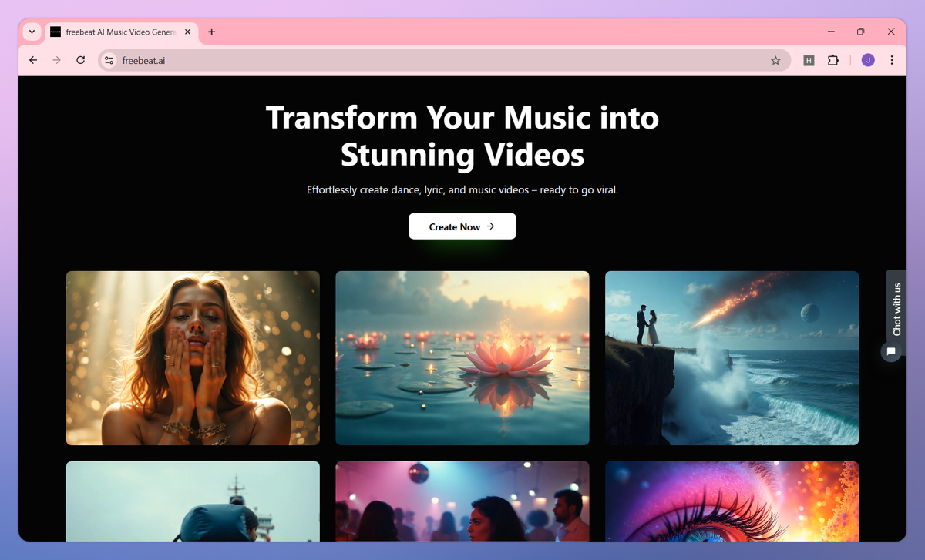Click the freebeat.ai address bar
This screenshot has height=560, width=925.
pyautogui.click(x=443, y=60)
